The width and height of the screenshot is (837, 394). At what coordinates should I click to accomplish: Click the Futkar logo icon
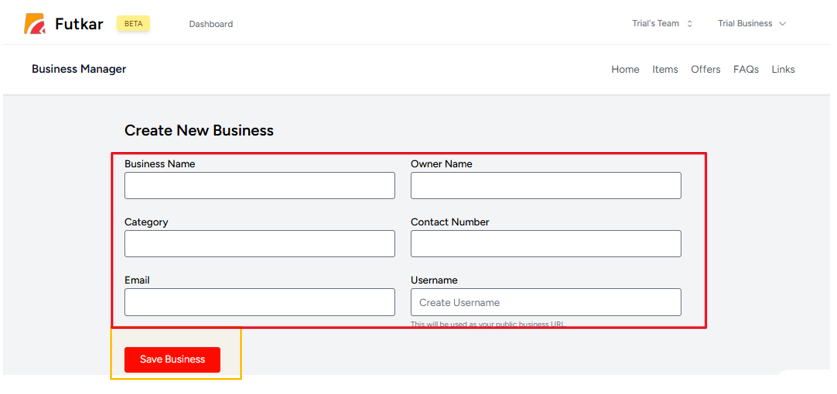pyautogui.click(x=35, y=24)
